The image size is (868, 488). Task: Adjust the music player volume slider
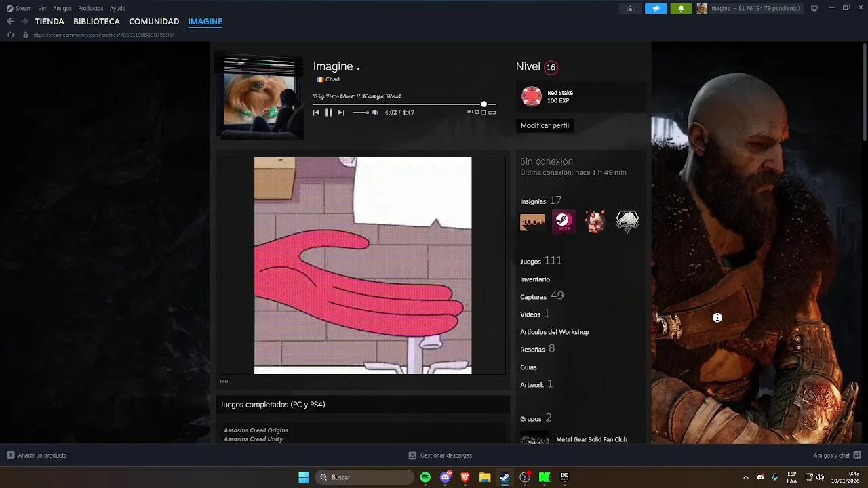pos(361,113)
